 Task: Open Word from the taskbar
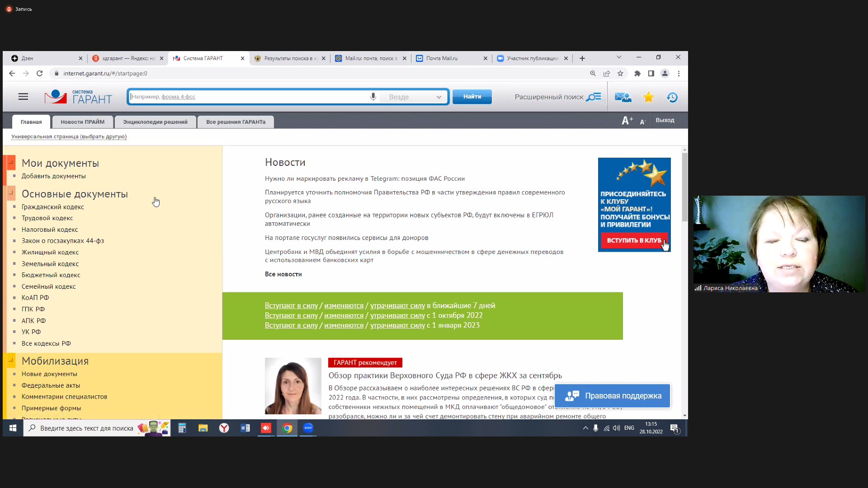(x=245, y=428)
